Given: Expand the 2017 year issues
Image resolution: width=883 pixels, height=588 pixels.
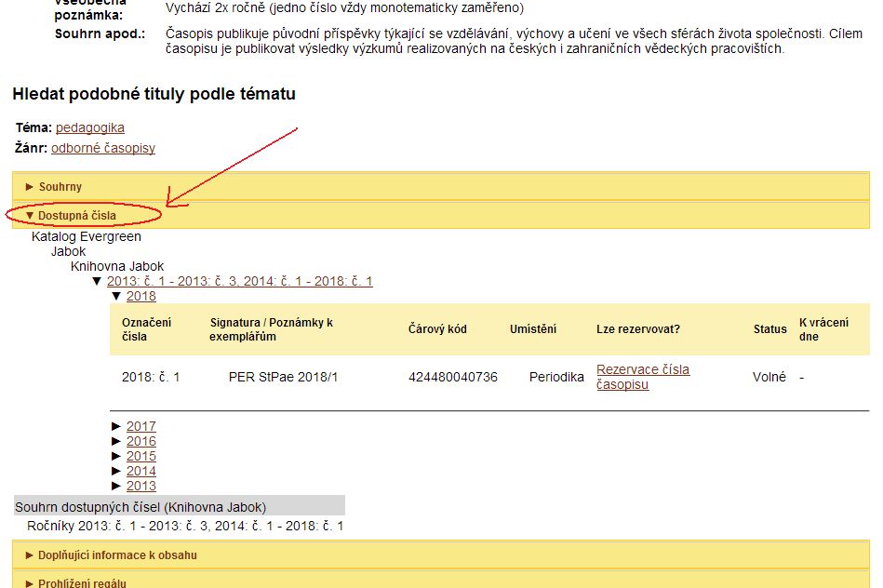Looking at the screenshot, I should click(x=141, y=426).
